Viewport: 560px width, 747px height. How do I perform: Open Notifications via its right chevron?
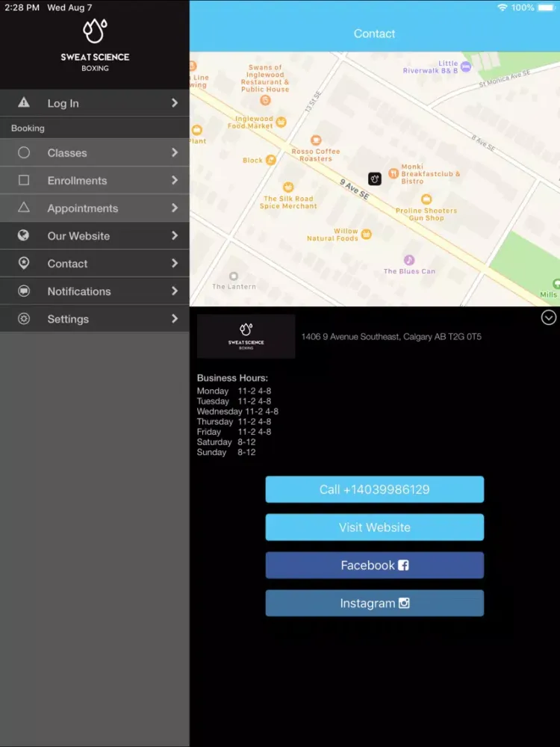click(175, 291)
